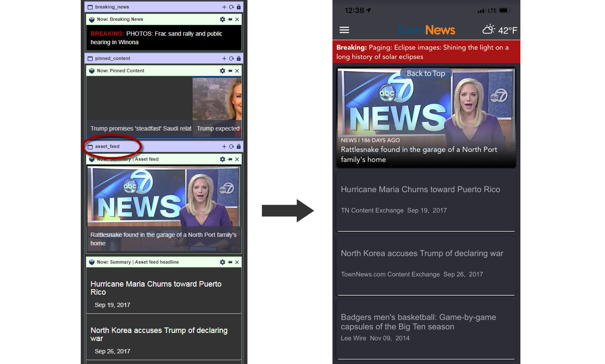Remove the Now: Pinned Content block
The height and width of the screenshot is (364, 605).
click(237, 71)
